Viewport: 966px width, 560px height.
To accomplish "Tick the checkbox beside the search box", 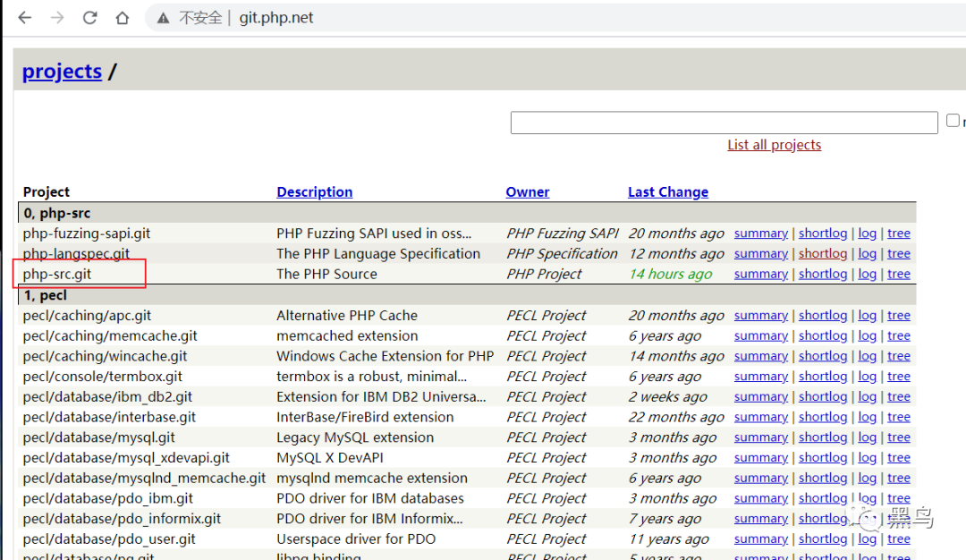I will click(953, 121).
